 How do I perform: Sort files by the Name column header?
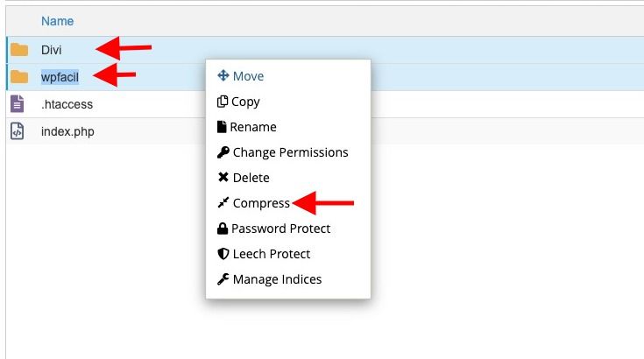pyautogui.click(x=57, y=21)
